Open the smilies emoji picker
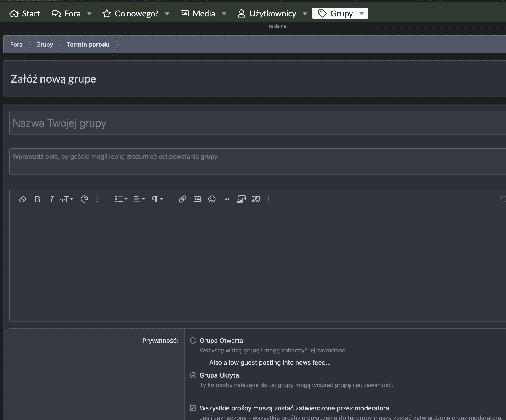 (212, 199)
